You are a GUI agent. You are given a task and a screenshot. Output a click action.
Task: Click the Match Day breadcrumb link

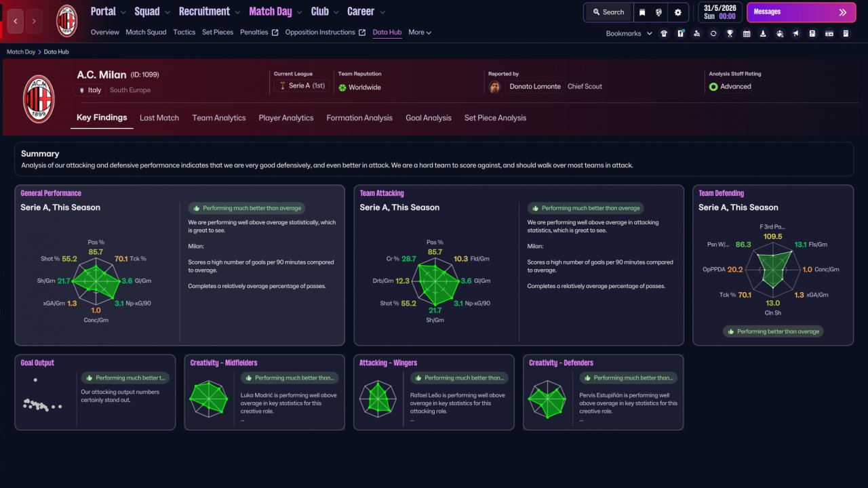pyautogui.click(x=21, y=52)
